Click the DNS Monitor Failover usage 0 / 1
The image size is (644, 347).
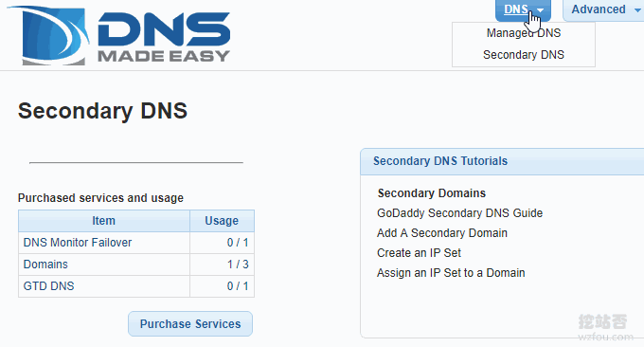tap(238, 243)
